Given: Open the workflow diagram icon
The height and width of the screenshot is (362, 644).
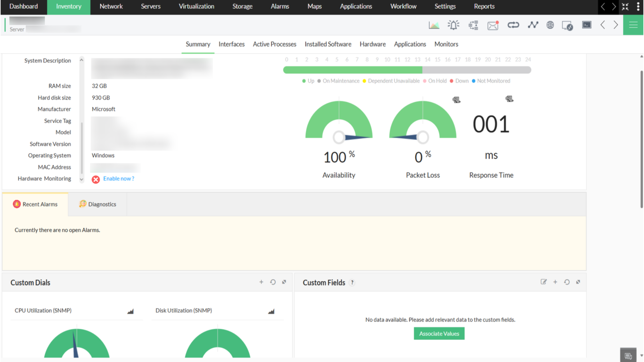Looking at the screenshot, I should tap(473, 25).
